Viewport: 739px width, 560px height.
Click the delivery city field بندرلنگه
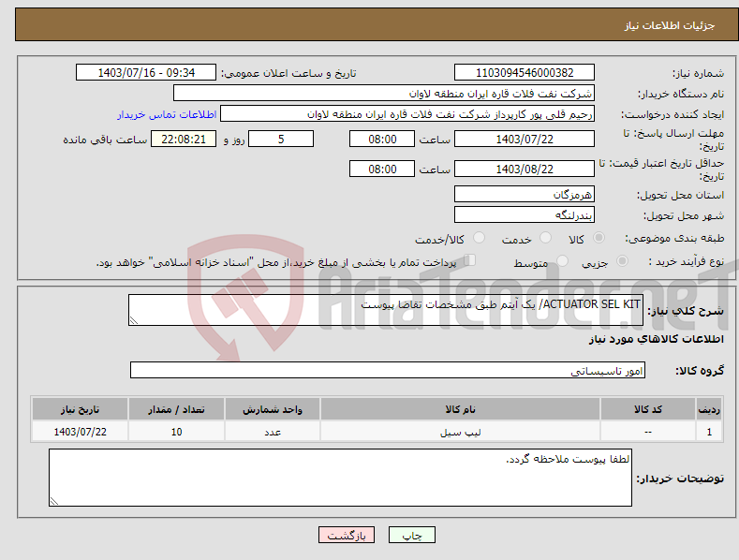[525, 215]
